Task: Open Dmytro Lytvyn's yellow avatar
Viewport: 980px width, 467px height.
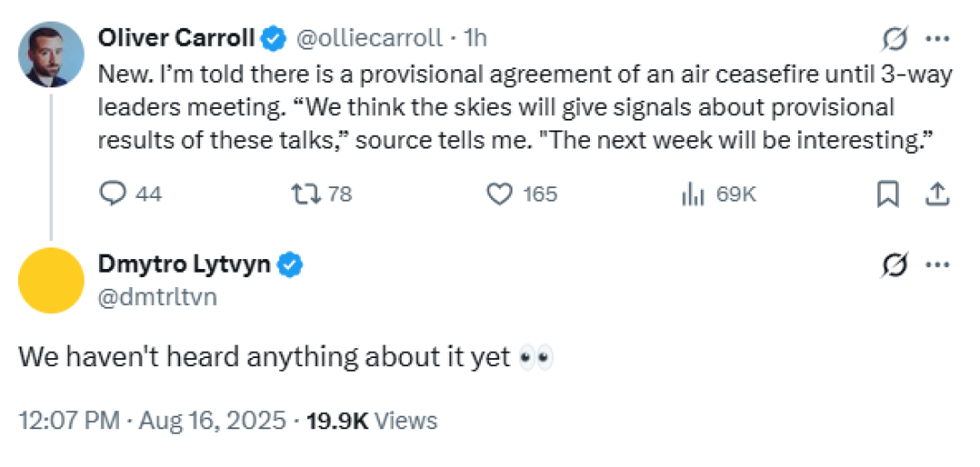Action: (51, 280)
